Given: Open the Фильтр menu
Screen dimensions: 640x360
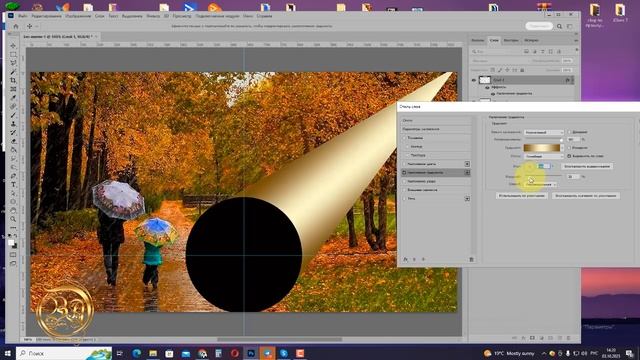Looking at the screenshot, I should [153, 16].
